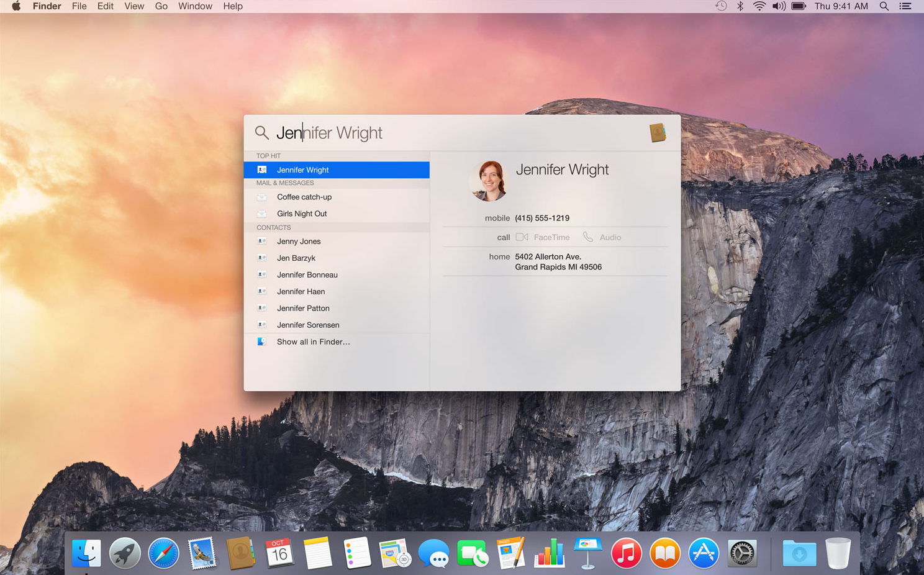
Task: Launch Messages from the dock
Action: click(x=433, y=553)
